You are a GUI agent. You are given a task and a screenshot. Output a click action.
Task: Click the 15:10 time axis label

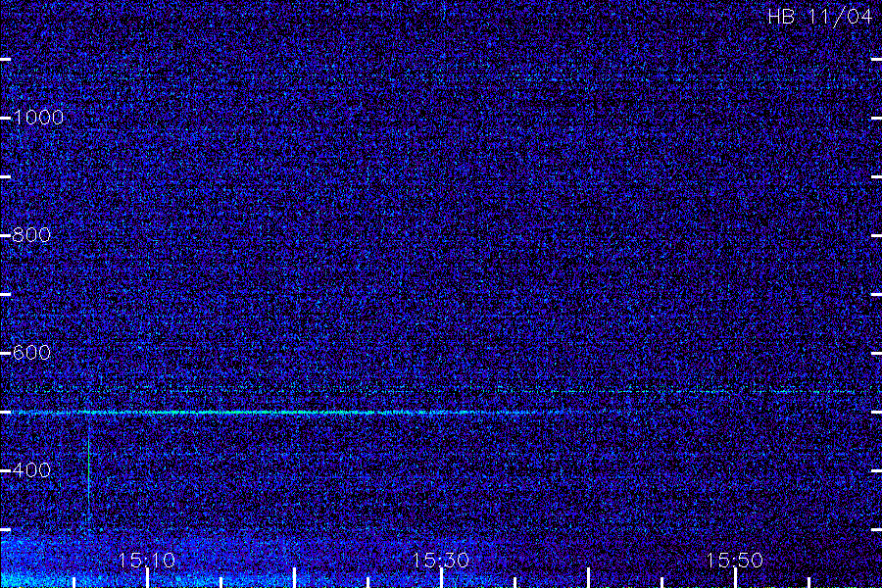pyautogui.click(x=146, y=560)
